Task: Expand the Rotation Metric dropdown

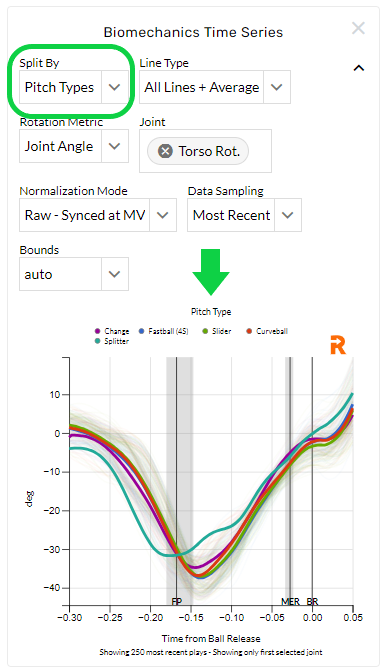Action: click(x=74, y=146)
